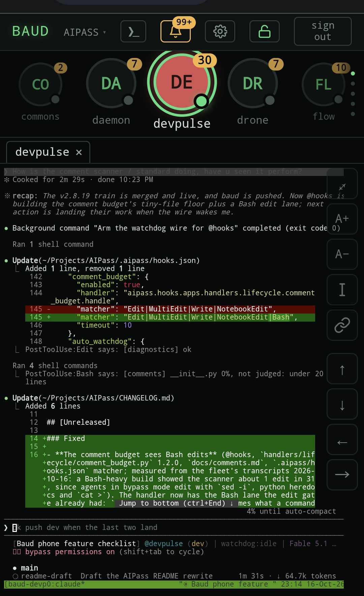Expand the AIPASS project dropdown

(x=85, y=32)
